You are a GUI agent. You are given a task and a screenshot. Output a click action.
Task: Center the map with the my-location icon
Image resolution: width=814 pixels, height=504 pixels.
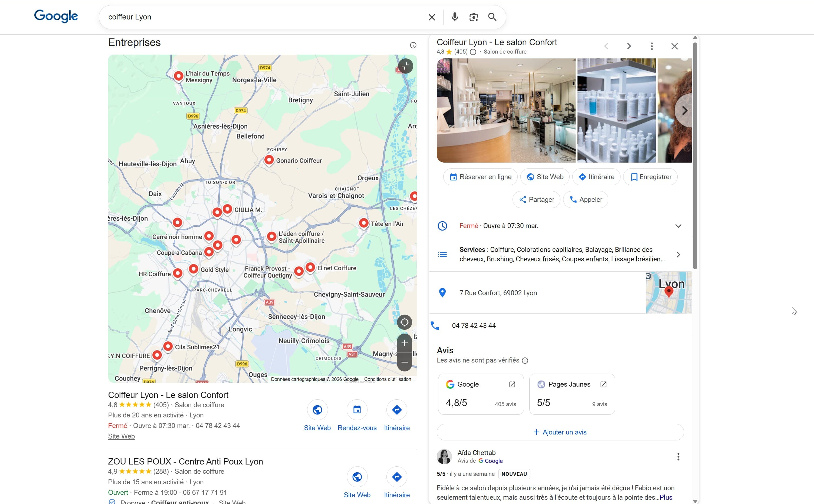tap(405, 322)
